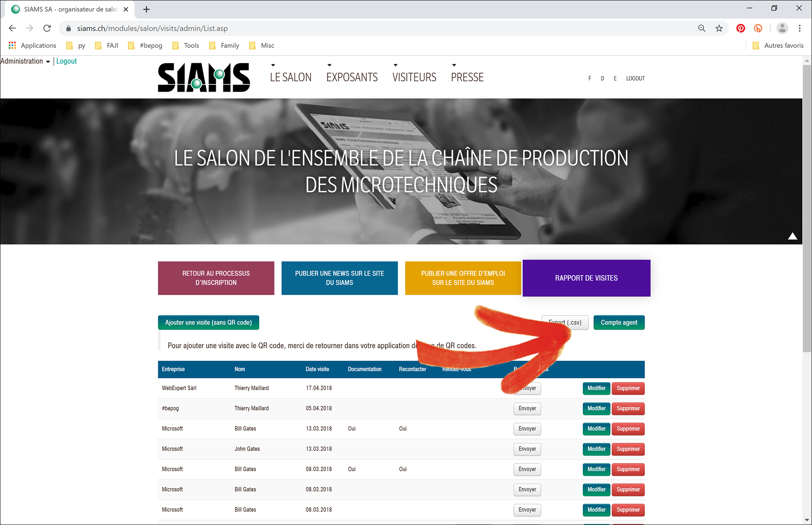812x525 pixels.
Task: Click the page vertical scrollbar thumb
Action: [807, 209]
